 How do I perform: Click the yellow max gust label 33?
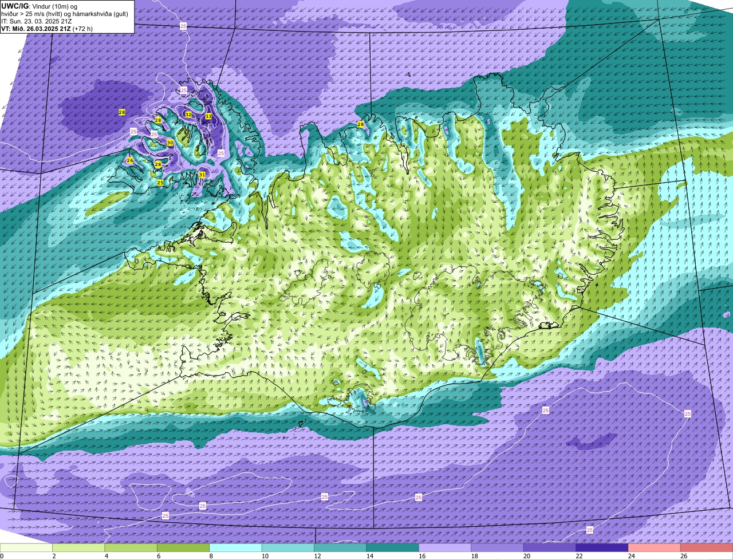coord(208,116)
